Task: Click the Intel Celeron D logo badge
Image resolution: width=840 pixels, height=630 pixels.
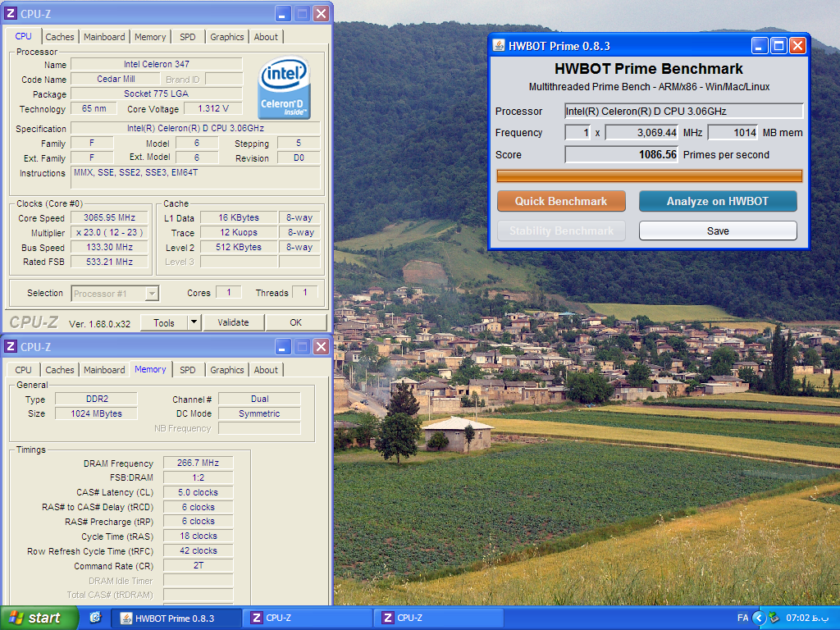Action: [284, 88]
